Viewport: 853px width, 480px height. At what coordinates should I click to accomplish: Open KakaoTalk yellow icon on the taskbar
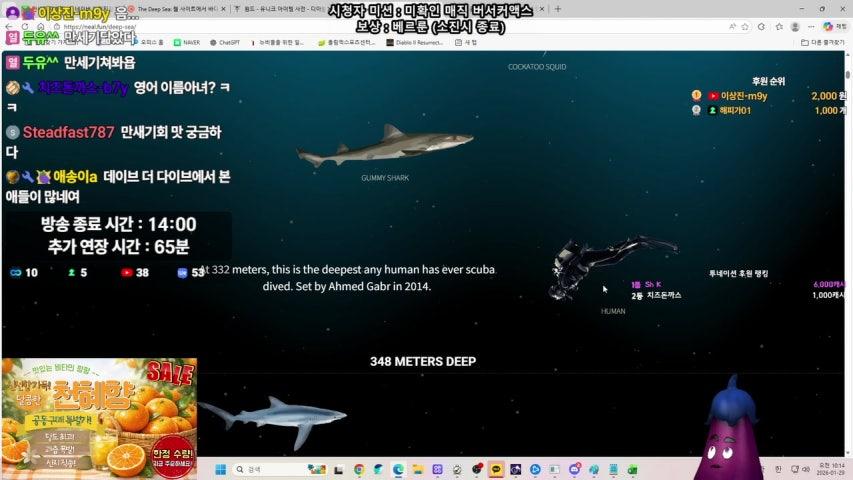[496, 470]
